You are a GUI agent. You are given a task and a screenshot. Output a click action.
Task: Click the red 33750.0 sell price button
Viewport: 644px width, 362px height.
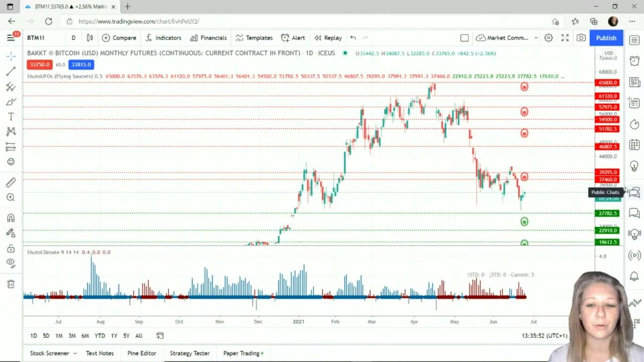point(40,64)
